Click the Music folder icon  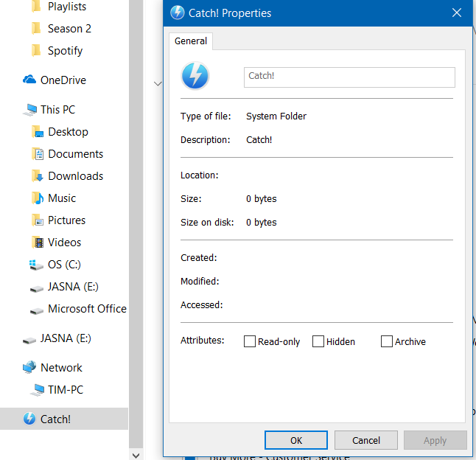click(38, 198)
